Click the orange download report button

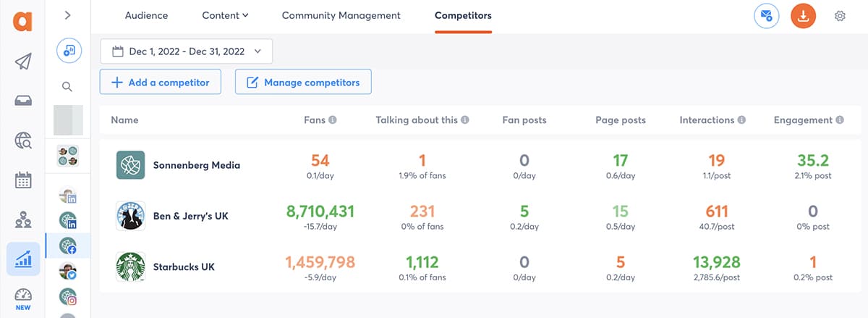pos(803,16)
